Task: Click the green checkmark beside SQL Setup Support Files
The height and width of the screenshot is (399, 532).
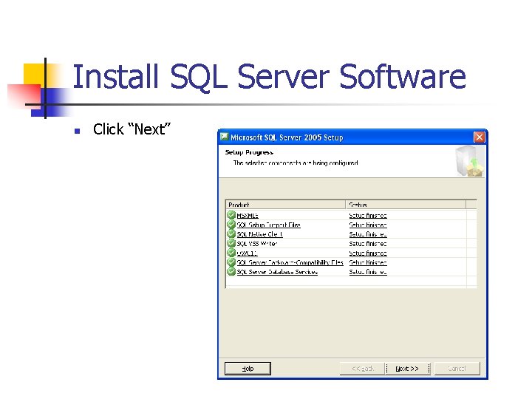Action: (231, 225)
